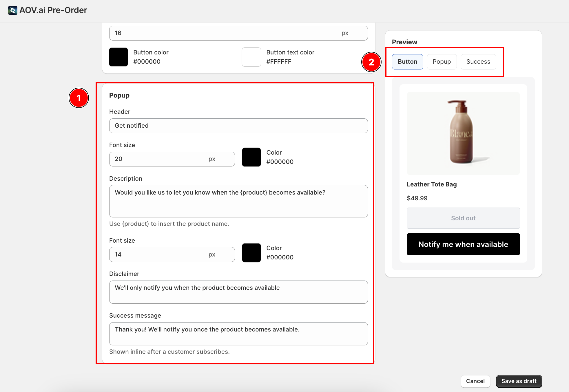Switch preview to the Popup tab
Viewport: 569px width, 392px height.
pyautogui.click(x=442, y=62)
